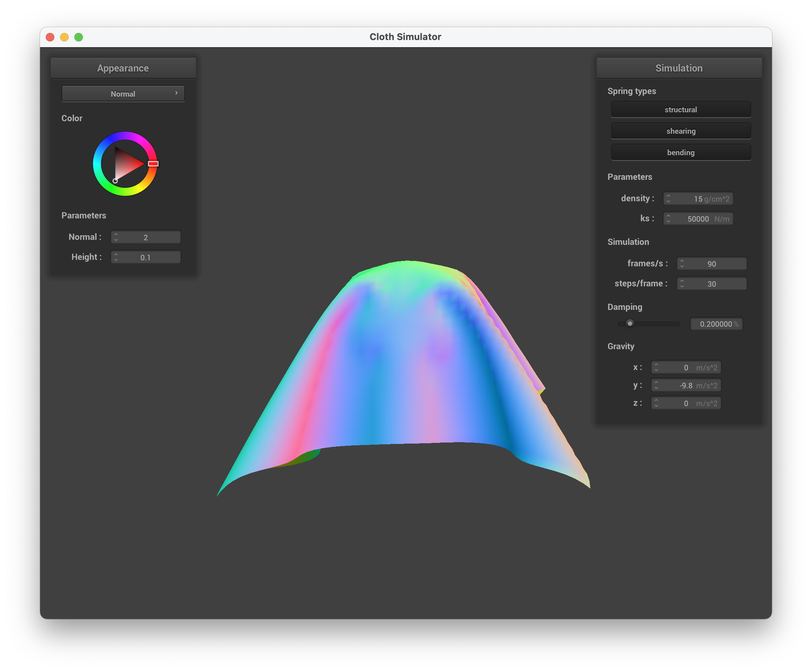This screenshot has width=812, height=672.
Task: Open the Normal shader dropdown
Action: coord(123,94)
